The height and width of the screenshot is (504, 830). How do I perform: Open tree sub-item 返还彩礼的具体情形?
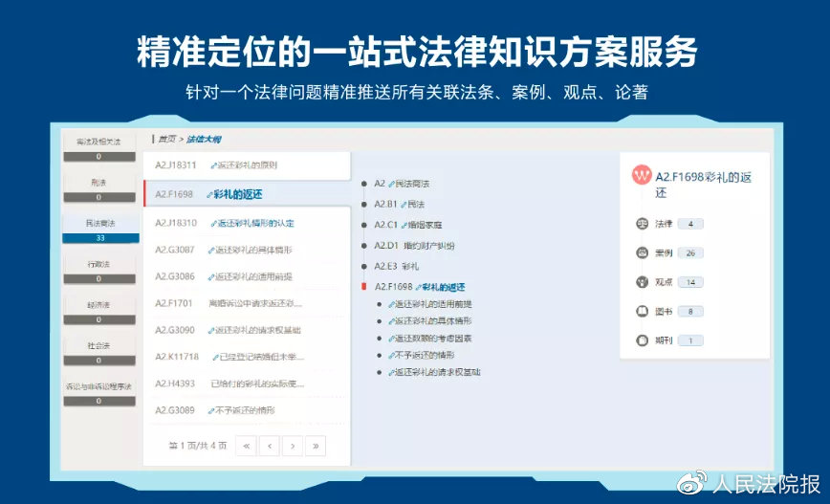(430, 321)
